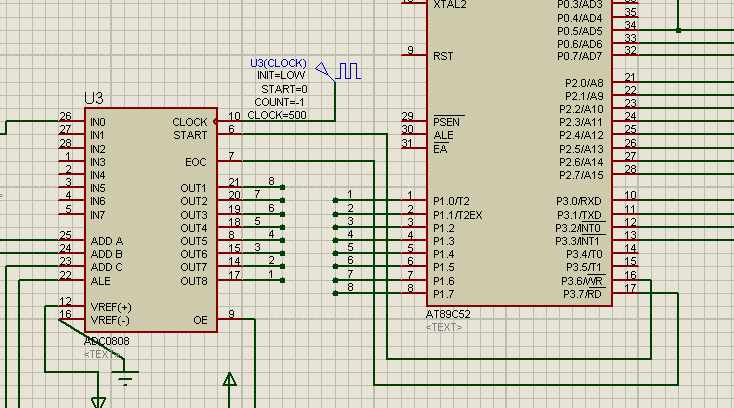Click the ground symbol below VREF(-)

tap(125, 378)
